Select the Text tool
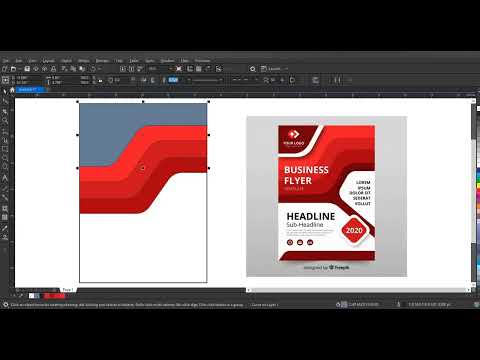This screenshot has height=360, width=480. tap(5, 178)
